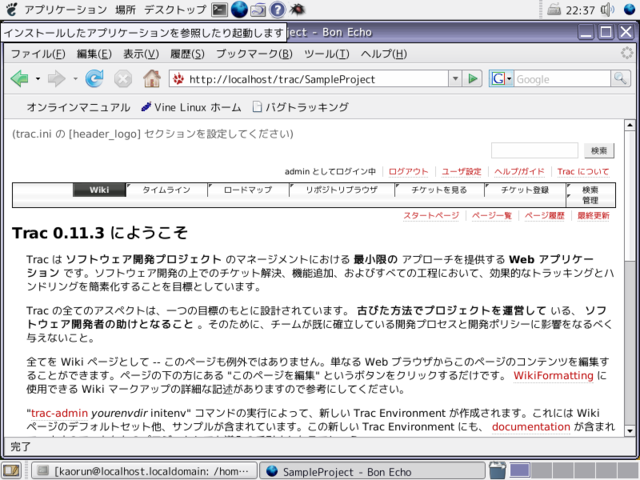Image resolution: width=640 pixels, height=480 pixels.
Task: Click the 最終更新 link
Action: (x=593, y=216)
